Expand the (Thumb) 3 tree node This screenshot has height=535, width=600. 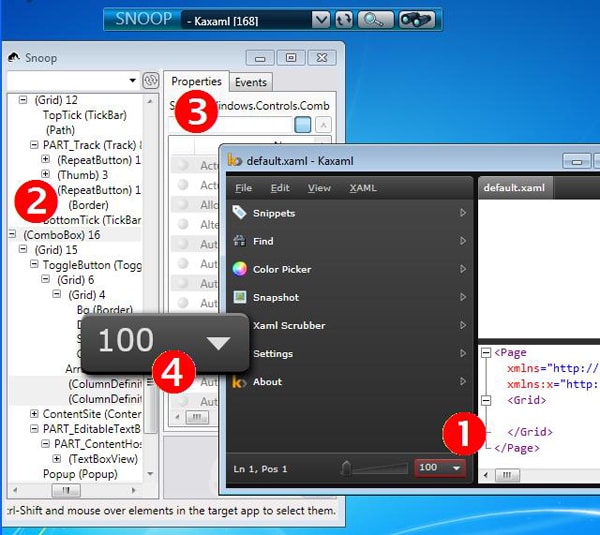click(x=45, y=174)
